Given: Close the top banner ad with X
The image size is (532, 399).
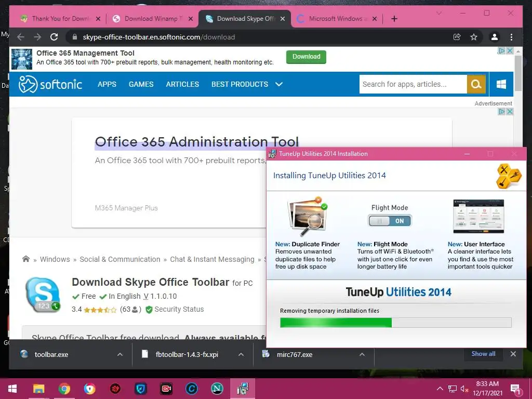Looking at the screenshot, I should point(510,50).
